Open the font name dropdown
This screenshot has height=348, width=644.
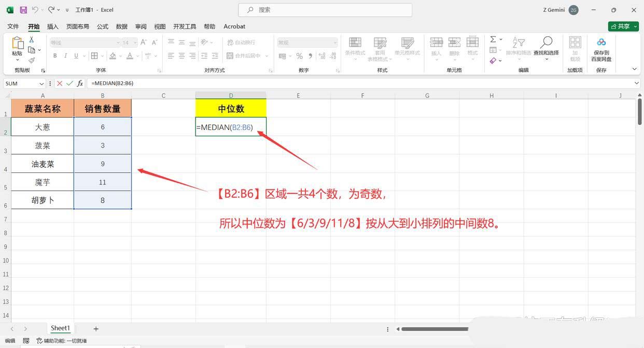click(x=118, y=42)
